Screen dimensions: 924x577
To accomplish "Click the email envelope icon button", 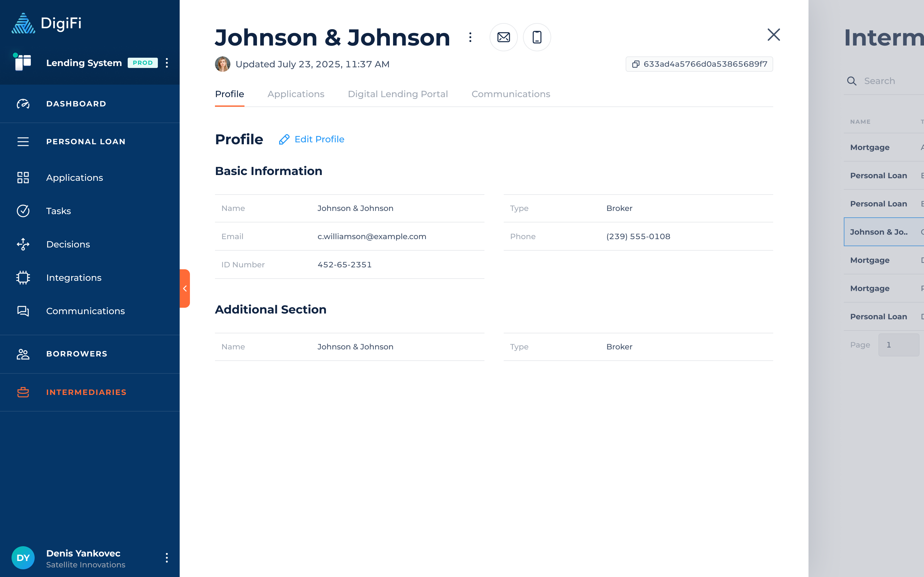I will pos(503,37).
